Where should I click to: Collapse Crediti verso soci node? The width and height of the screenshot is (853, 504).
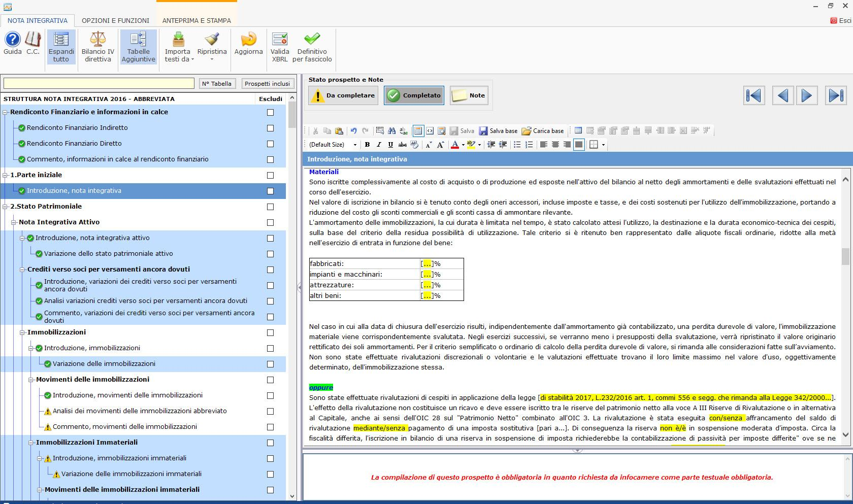[22, 270]
